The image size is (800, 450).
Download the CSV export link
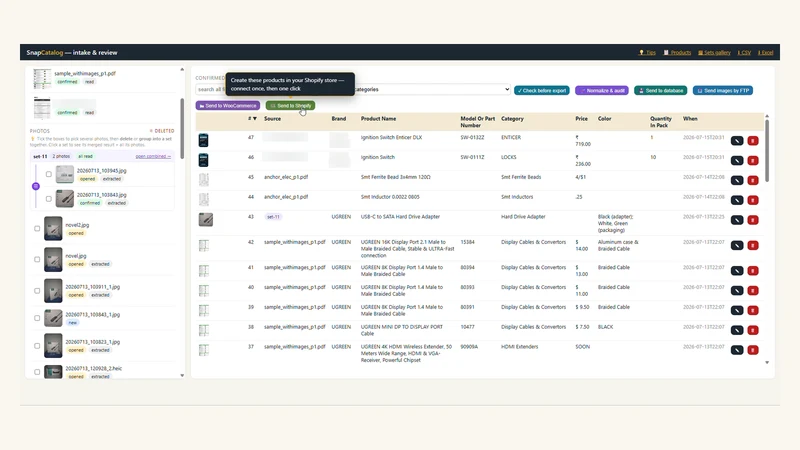point(744,53)
